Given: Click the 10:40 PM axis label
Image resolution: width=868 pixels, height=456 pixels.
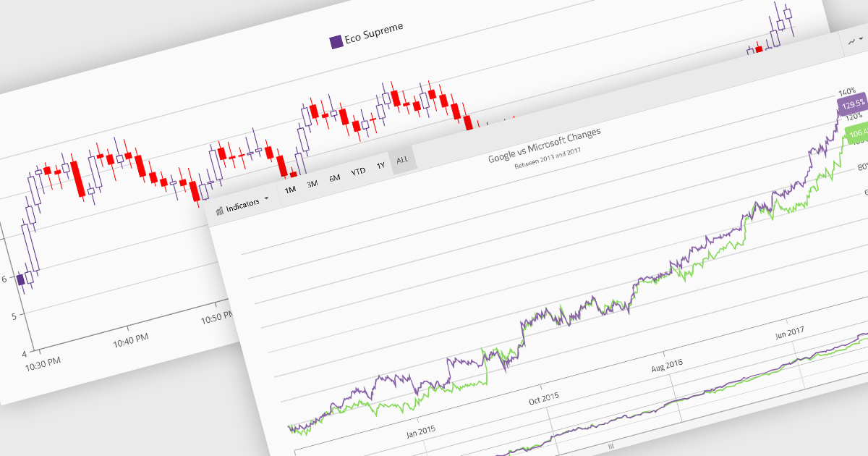Looking at the screenshot, I should click(x=131, y=339).
